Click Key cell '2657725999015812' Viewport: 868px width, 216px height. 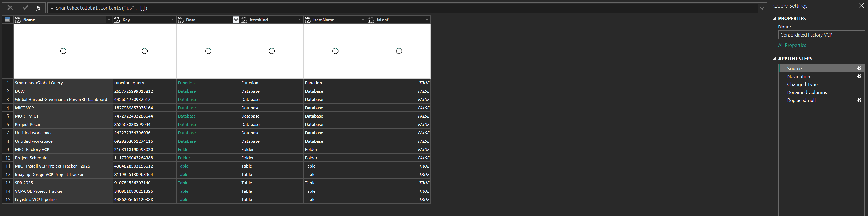point(145,91)
